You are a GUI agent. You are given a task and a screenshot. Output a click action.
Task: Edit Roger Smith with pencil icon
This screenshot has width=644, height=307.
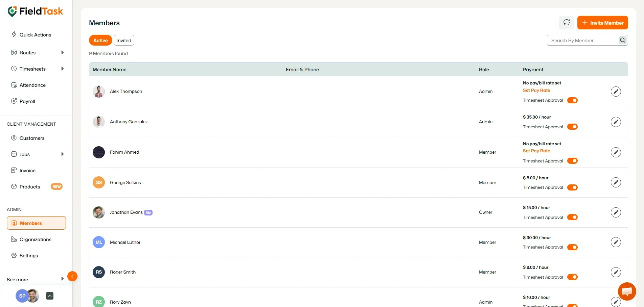(x=616, y=272)
